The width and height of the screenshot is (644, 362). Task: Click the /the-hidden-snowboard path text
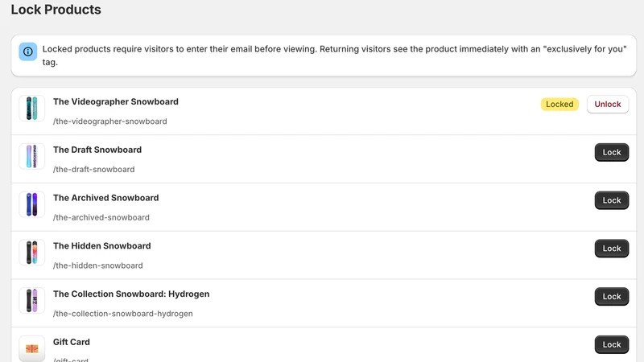tap(97, 265)
